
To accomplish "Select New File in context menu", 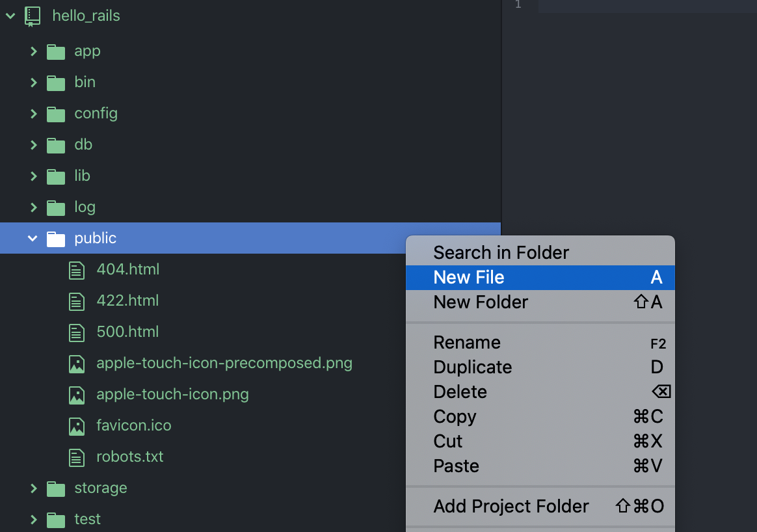I will point(540,278).
